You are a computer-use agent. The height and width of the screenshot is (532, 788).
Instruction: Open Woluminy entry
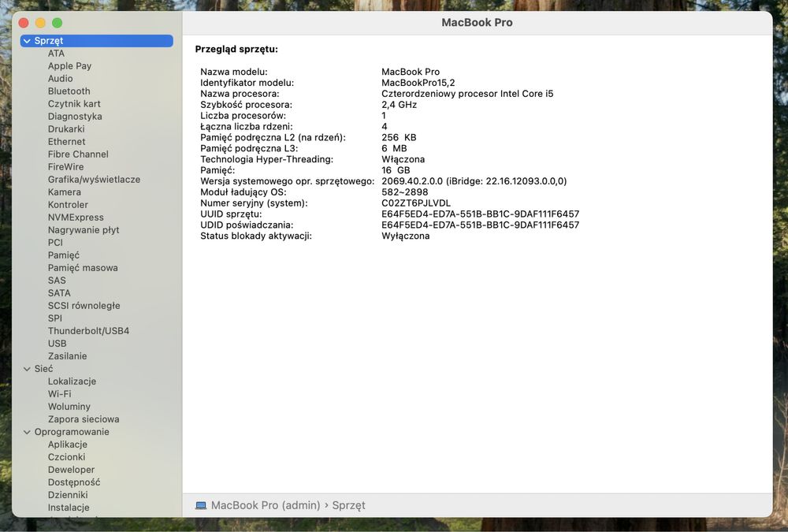pyautogui.click(x=69, y=407)
